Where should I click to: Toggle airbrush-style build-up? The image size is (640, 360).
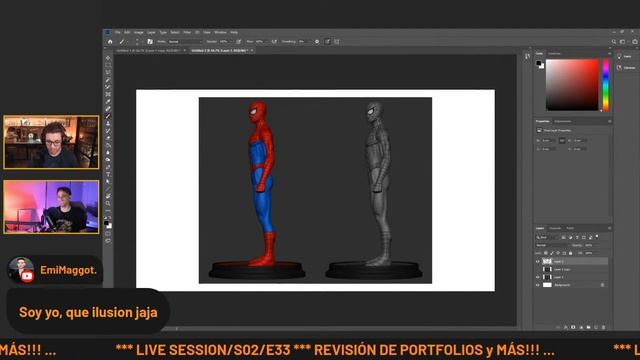274,42
